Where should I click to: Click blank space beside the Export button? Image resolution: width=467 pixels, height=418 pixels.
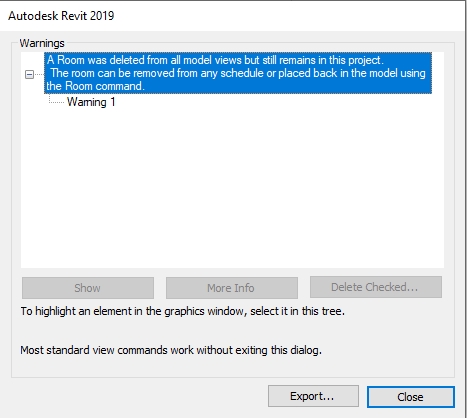point(140,396)
